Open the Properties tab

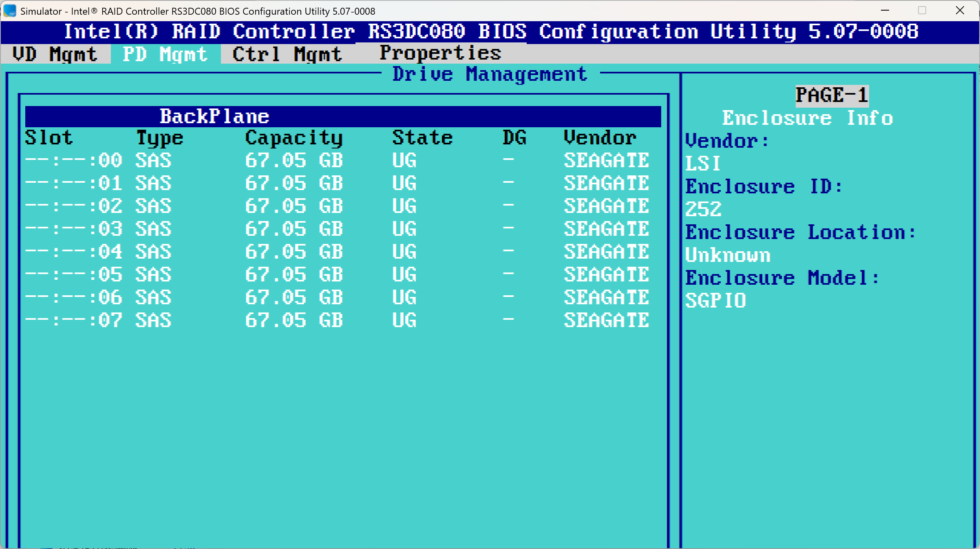pos(440,53)
